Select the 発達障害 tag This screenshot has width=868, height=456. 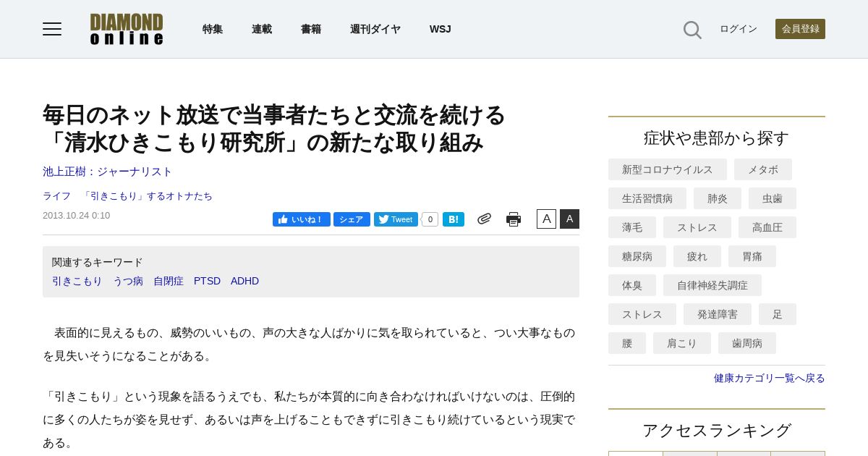(718, 314)
